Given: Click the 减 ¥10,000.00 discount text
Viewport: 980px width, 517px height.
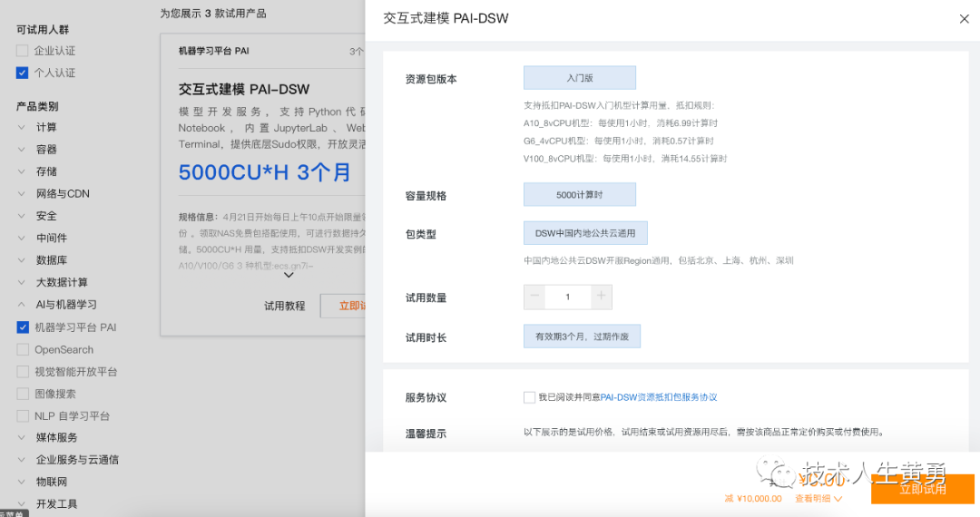Looking at the screenshot, I should click(753, 498).
